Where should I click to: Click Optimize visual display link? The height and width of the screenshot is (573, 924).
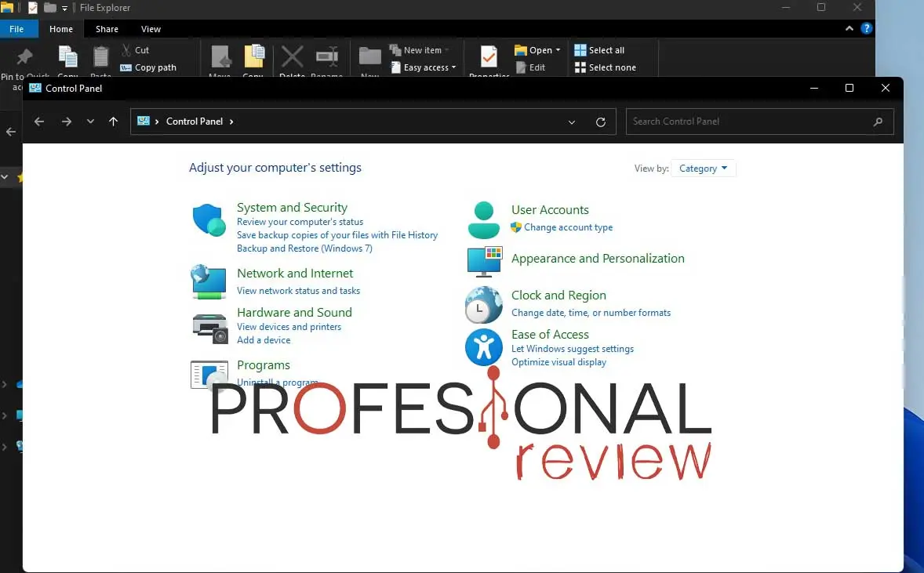click(x=558, y=362)
